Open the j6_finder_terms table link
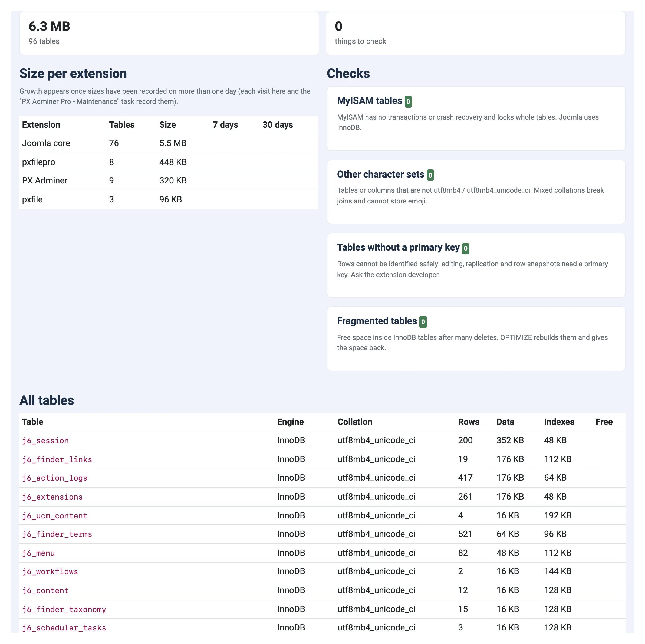This screenshot has height=644, width=645. [57, 534]
